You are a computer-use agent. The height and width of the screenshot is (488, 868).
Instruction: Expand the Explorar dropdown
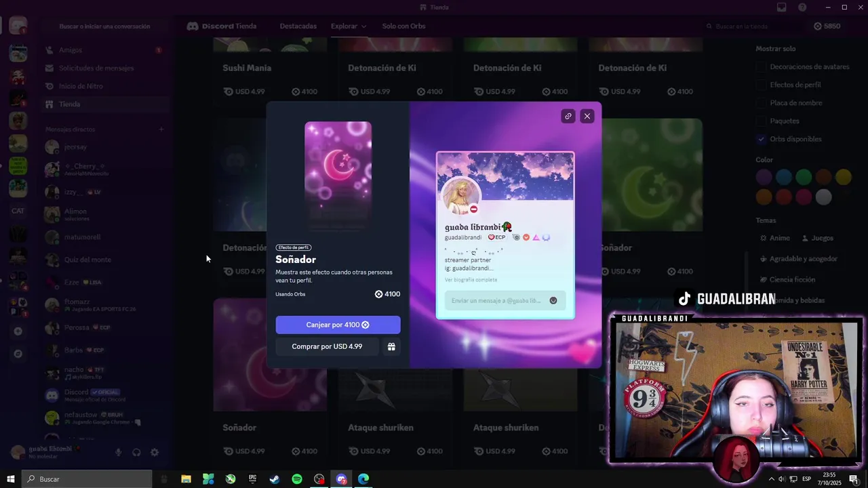[349, 26]
